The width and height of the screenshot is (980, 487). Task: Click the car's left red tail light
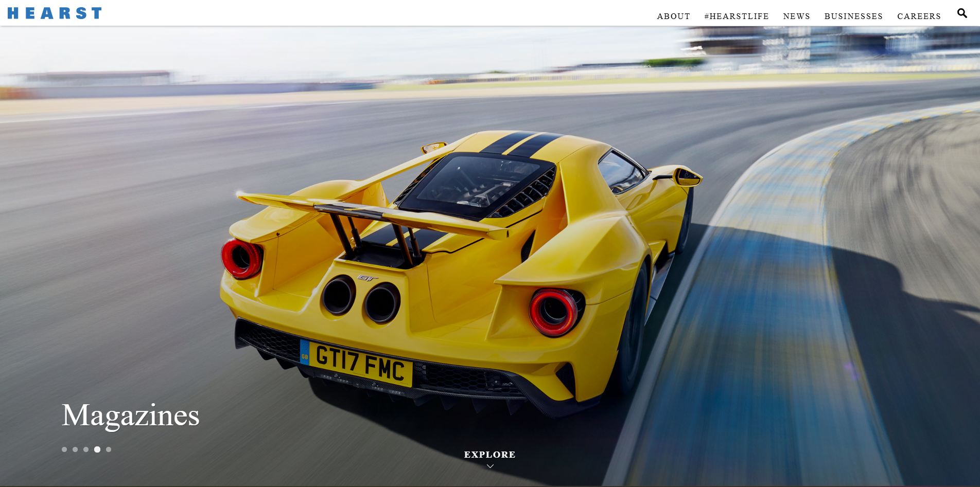tap(241, 258)
